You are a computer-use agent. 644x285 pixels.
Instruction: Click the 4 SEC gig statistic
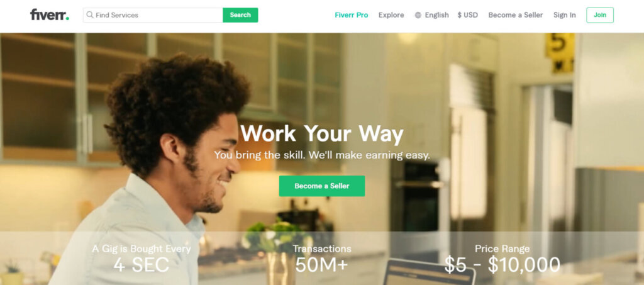click(x=142, y=265)
